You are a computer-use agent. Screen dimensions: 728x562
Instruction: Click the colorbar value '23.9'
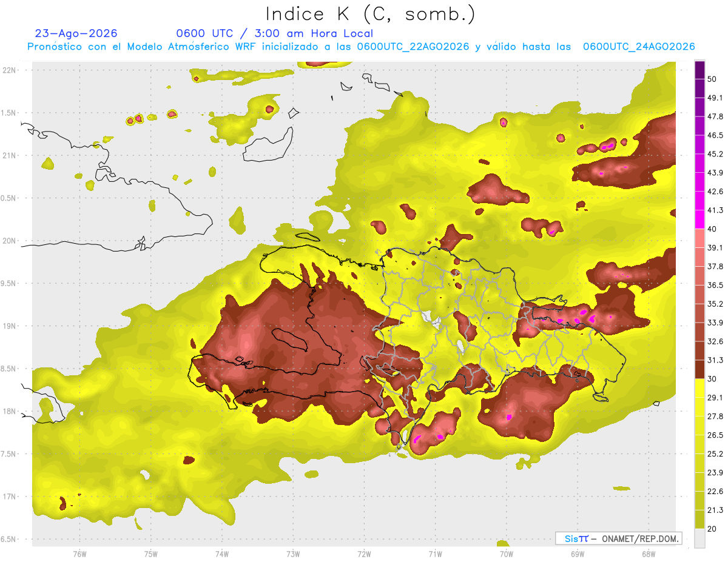(x=715, y=472)
